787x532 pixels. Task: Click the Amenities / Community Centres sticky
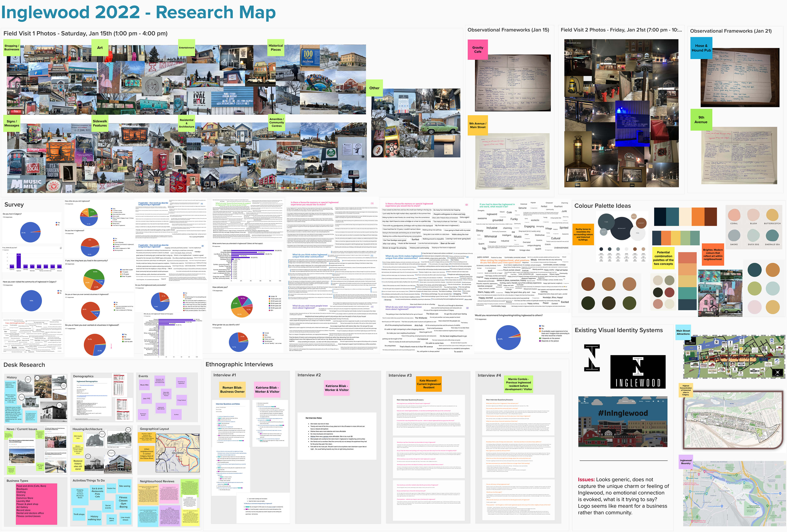tap(276, 123)
